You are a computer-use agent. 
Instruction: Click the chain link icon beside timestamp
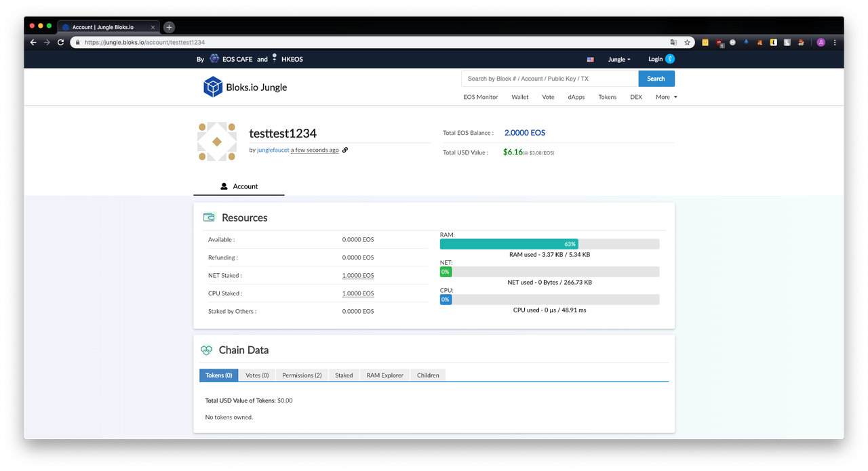click(x=345, y=150)
